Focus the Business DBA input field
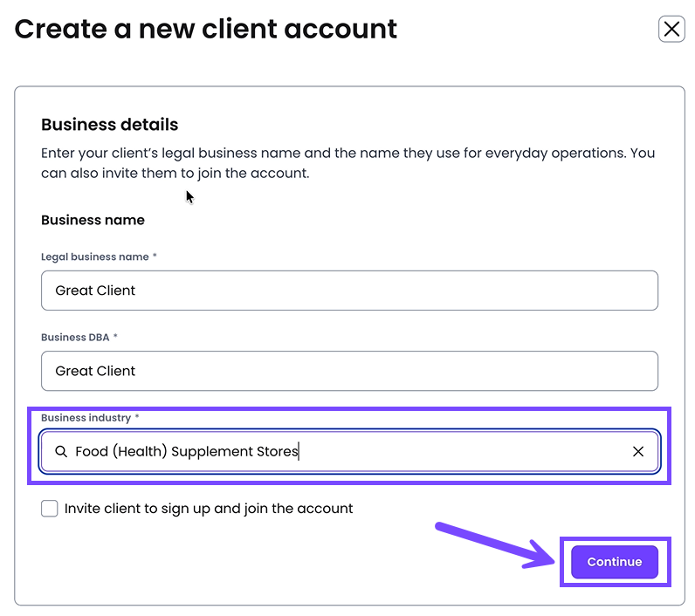This screenshot has width=695, height=616. coord(349,371)
